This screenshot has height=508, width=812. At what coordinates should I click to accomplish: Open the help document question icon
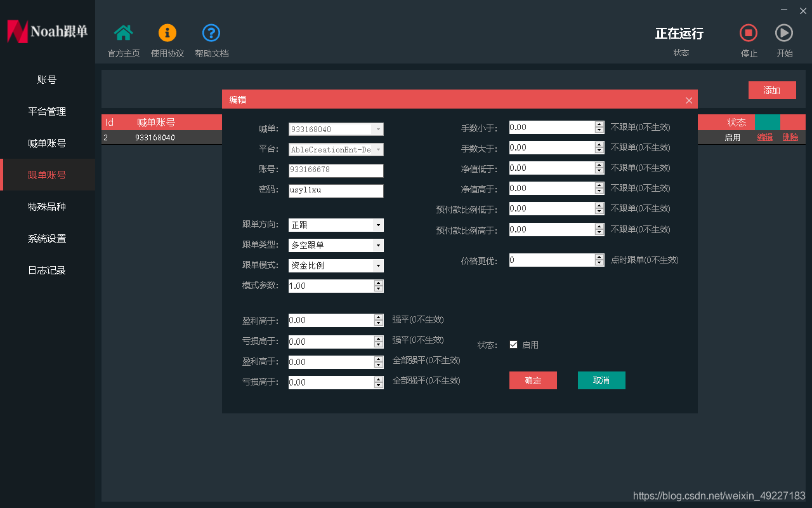211,32
